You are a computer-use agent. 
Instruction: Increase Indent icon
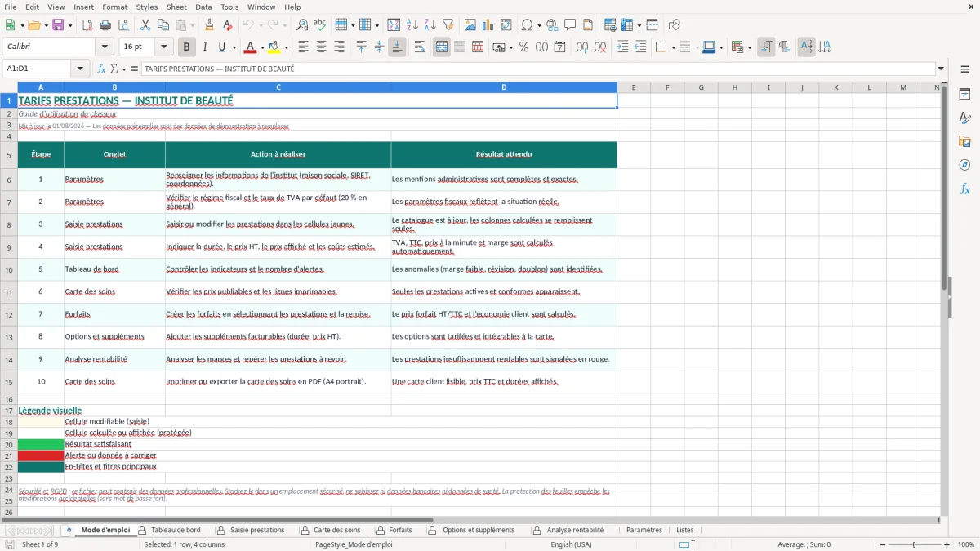pos(622,47)
